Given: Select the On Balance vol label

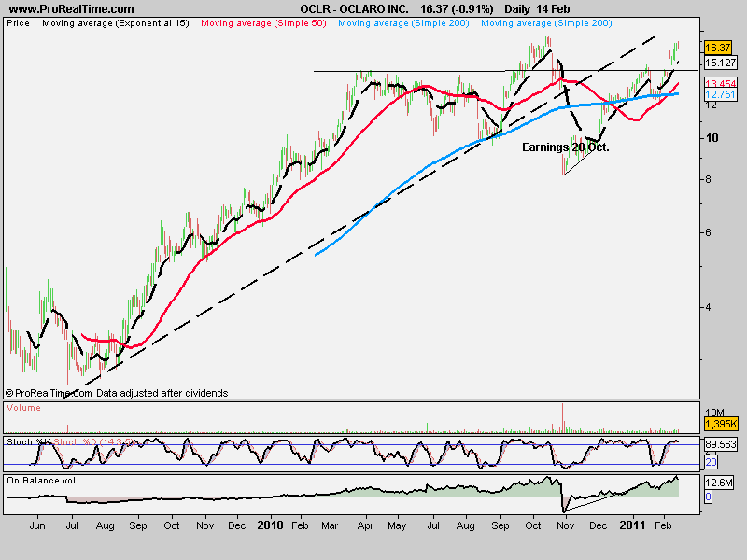Looking at the screenshot, I should pos(41,481).
